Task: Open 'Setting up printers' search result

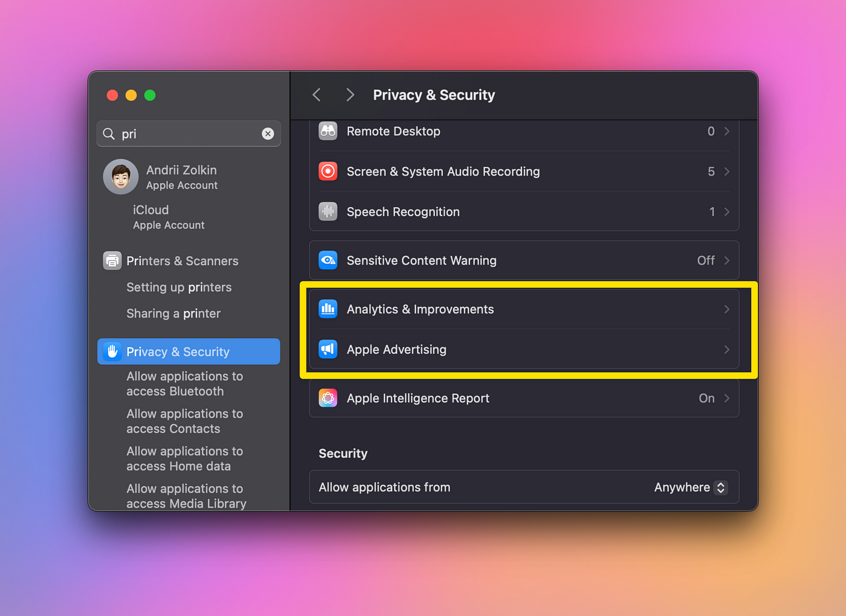Action: 179,287
